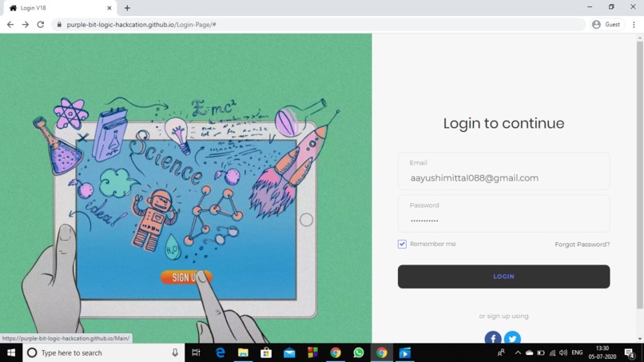Switch to active Chrome window on taskbar

coord(382,353)
